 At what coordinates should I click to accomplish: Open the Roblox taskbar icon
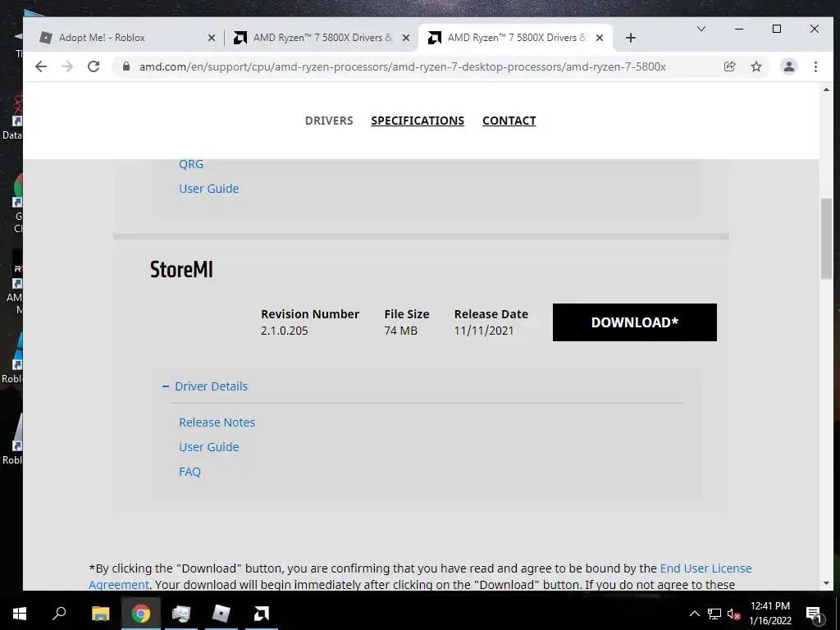pyautogui.click(x=221, y=614)
